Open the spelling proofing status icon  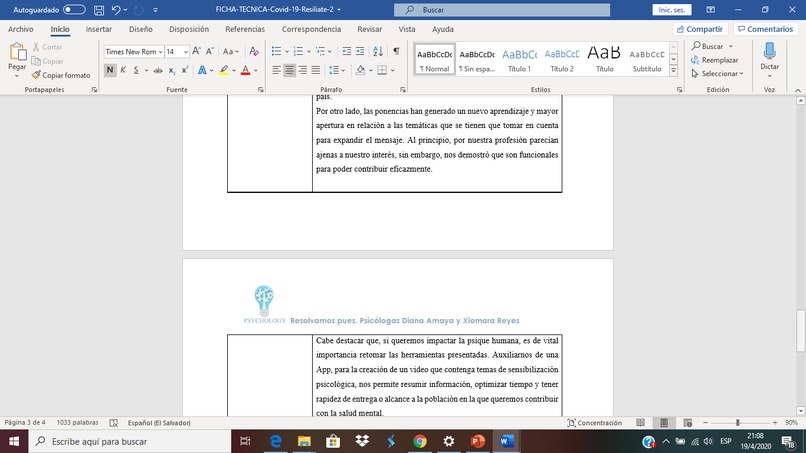click(x=114, y=423)
